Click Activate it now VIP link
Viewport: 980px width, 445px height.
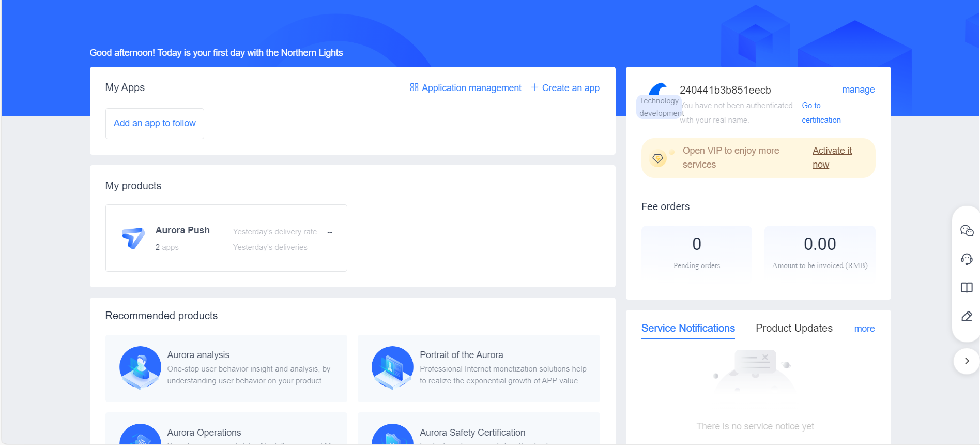832,157
